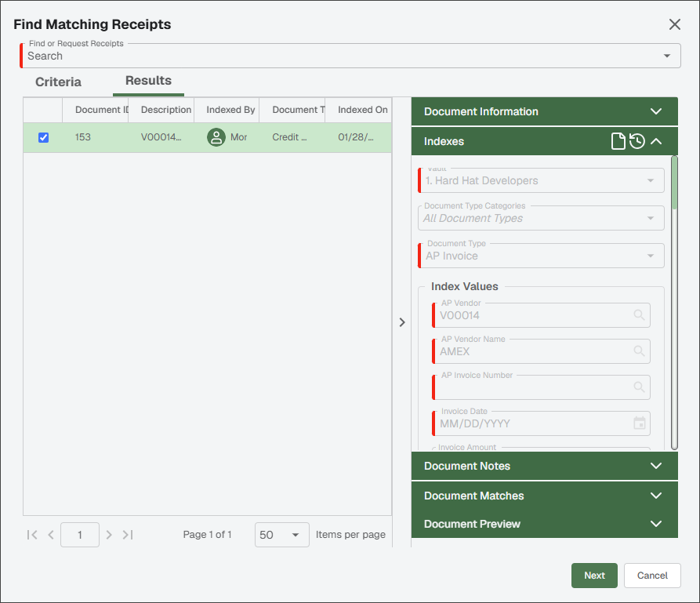Open the Document Type dropdown showing AP Invoice
The width and height of the screenshot is (700, 603).
tap(541, 256)
